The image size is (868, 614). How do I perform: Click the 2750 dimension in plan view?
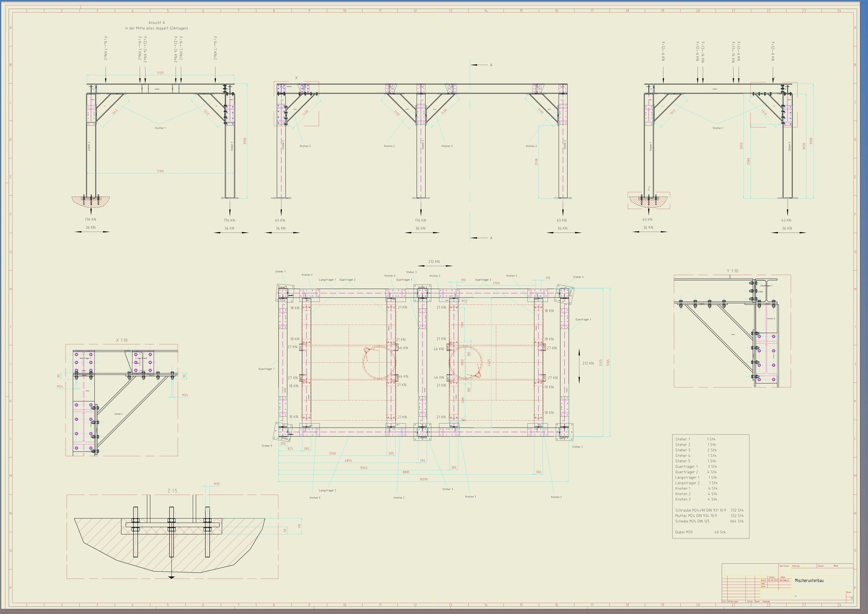click(496, 283)
